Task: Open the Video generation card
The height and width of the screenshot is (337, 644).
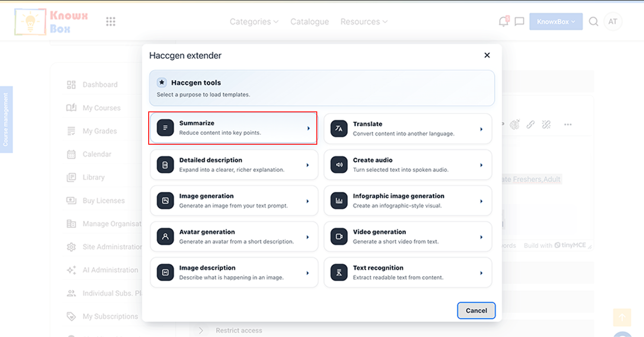Action: 408,236
